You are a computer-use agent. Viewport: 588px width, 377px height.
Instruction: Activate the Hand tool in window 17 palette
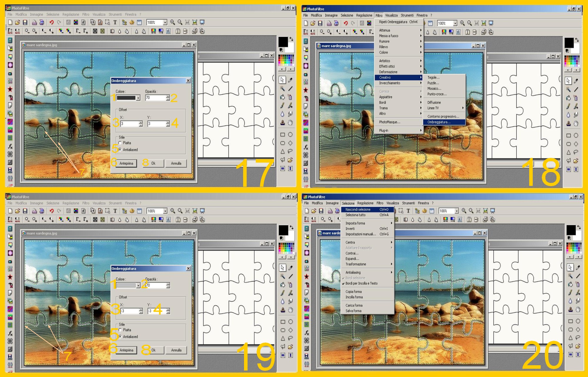(x=290, y=122)
